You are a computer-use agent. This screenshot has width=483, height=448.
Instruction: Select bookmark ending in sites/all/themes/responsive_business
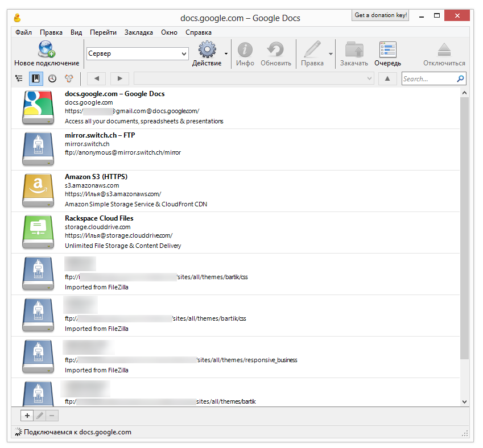point(236,357)
